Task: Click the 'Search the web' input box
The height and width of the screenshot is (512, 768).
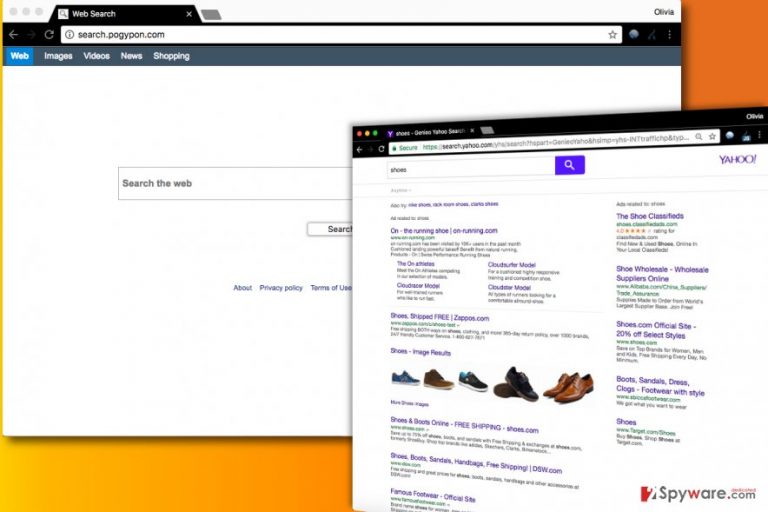Action: click(235, 183)
